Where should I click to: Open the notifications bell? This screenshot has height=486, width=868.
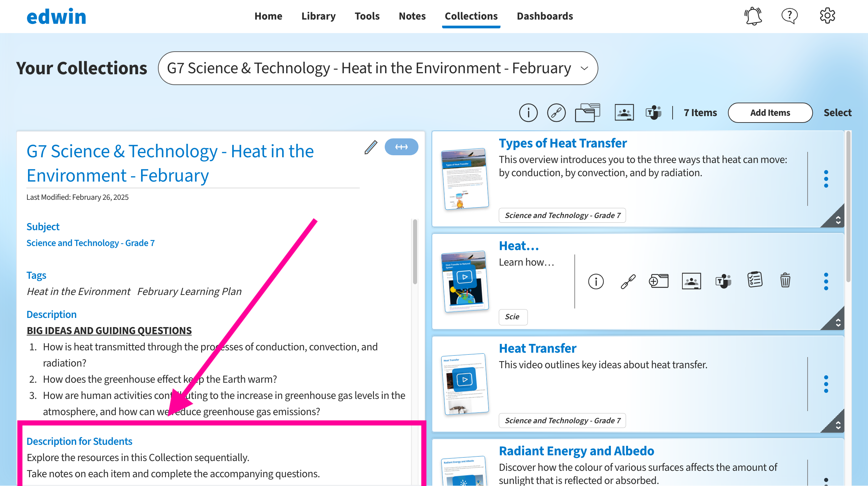(753, 16)
